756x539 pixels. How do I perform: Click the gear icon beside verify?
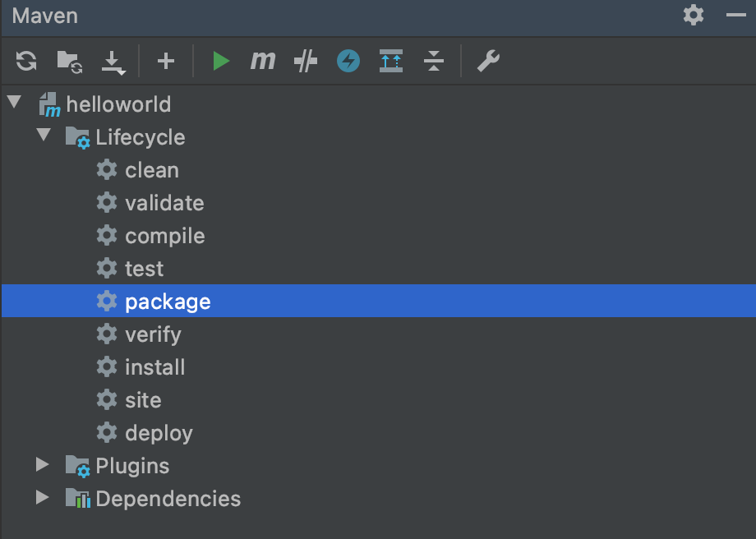[107, 334]
